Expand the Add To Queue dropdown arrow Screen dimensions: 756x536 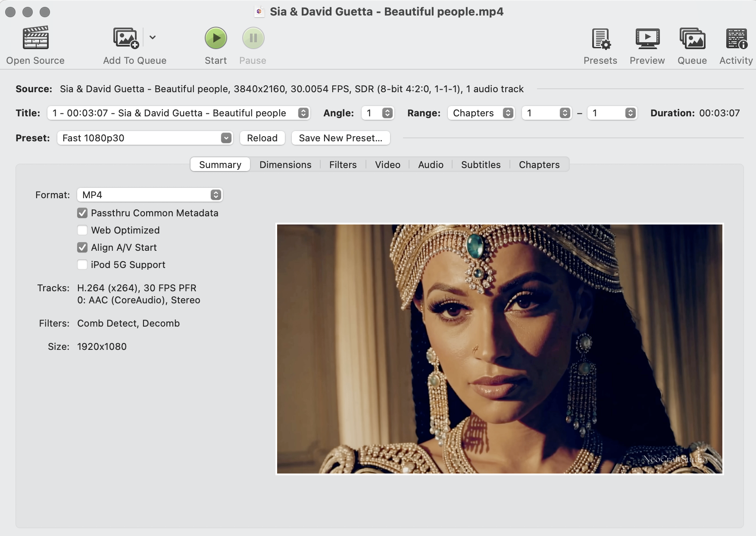point(153,37)
